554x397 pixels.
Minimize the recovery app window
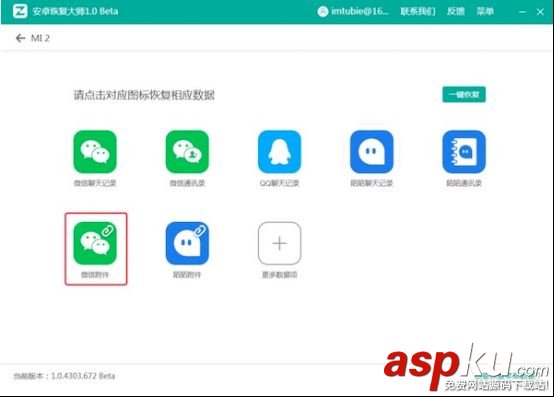tap(522, 12)
